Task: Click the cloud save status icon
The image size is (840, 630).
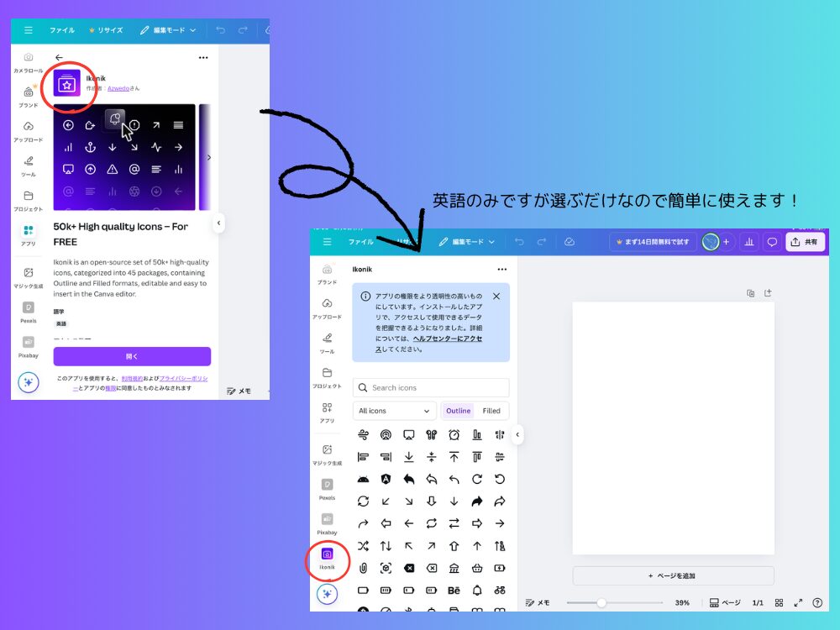Action: click(570, 242)
